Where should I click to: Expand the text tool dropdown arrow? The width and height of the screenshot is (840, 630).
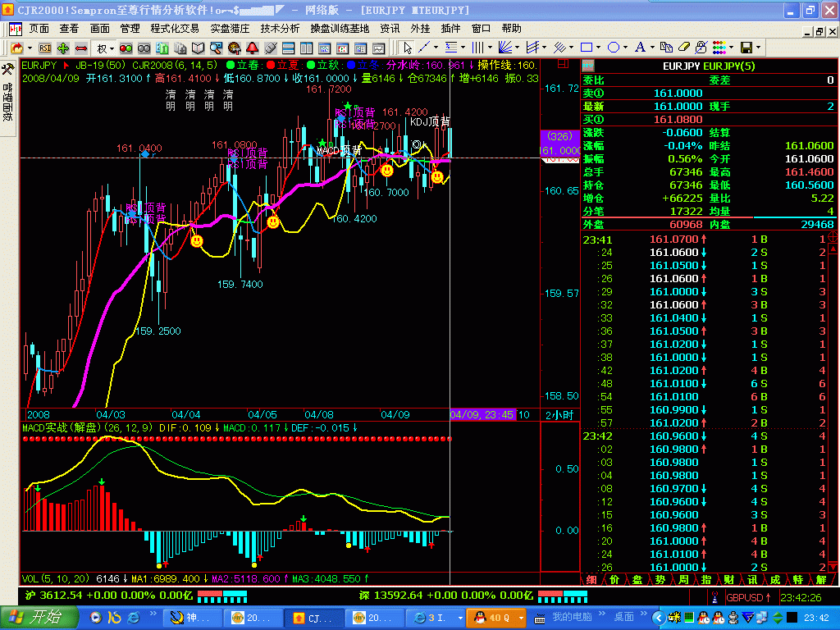pyautogui.click(x=652, y=48)
